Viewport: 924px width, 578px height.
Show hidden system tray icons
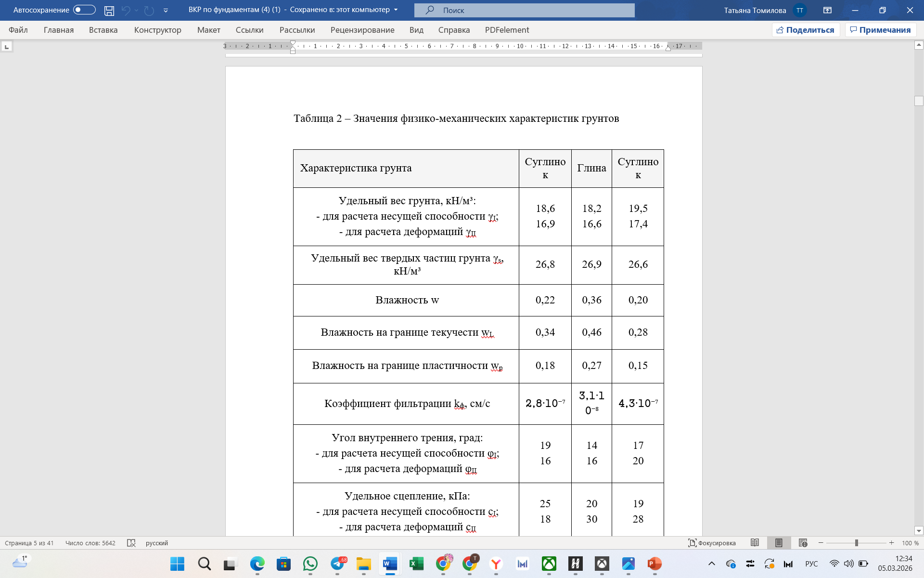712,564
